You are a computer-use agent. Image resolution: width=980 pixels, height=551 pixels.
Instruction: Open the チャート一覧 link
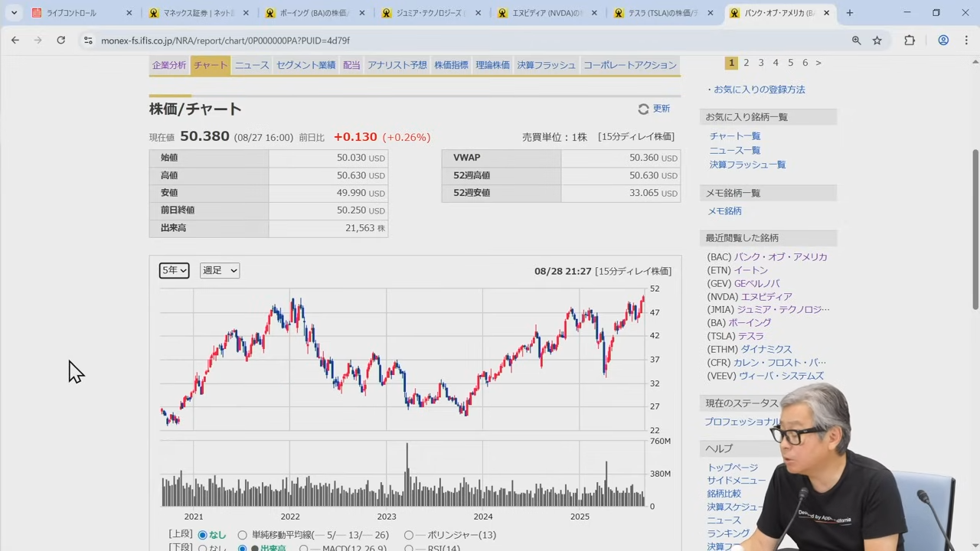tap(735, 136)
